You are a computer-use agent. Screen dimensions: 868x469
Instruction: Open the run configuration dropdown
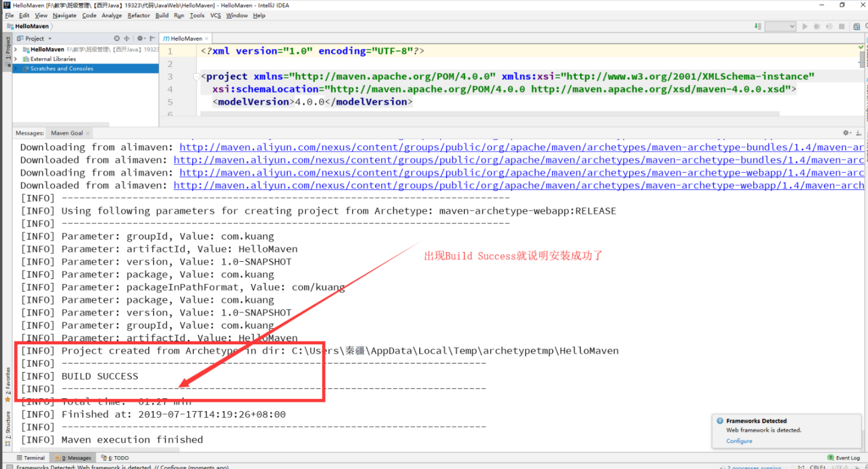pyautogui.click(x=781, y=26)
